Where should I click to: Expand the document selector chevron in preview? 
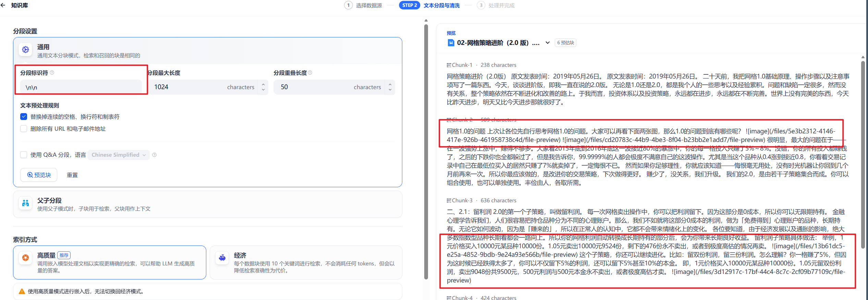pos(548,43)
